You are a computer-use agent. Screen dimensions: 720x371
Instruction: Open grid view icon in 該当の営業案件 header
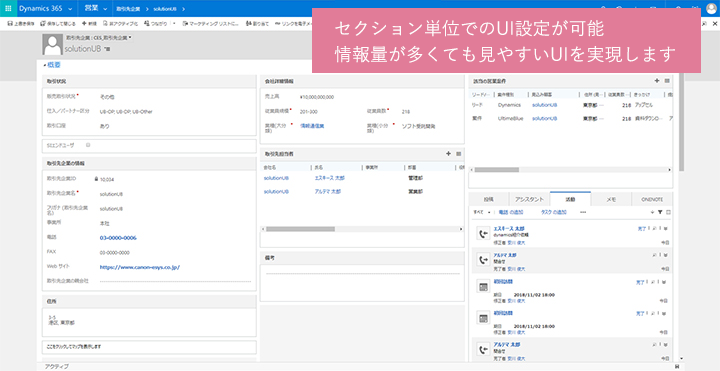(x=667, y=81)
